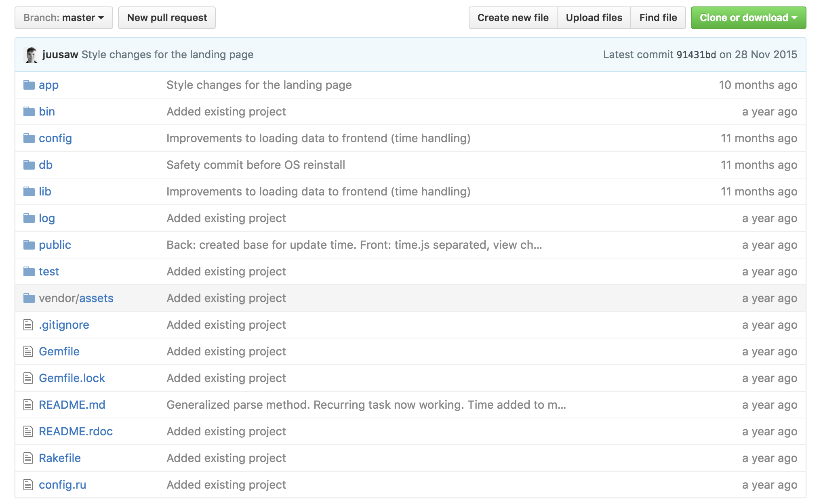Click Find file button

click(658, 18)
